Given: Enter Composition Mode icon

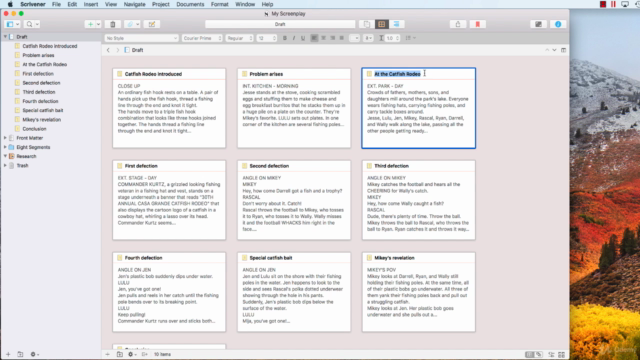Looking at the screenshot, I should [538, 24].
